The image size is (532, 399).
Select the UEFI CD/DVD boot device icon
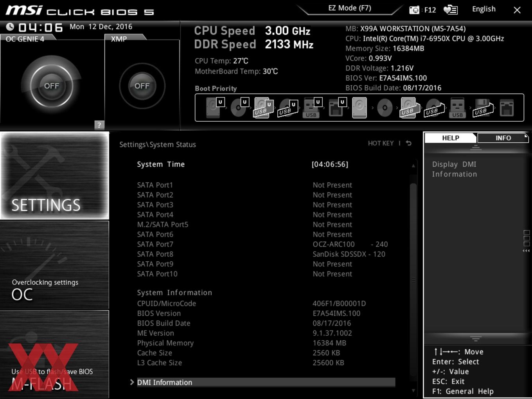[239, 108]
